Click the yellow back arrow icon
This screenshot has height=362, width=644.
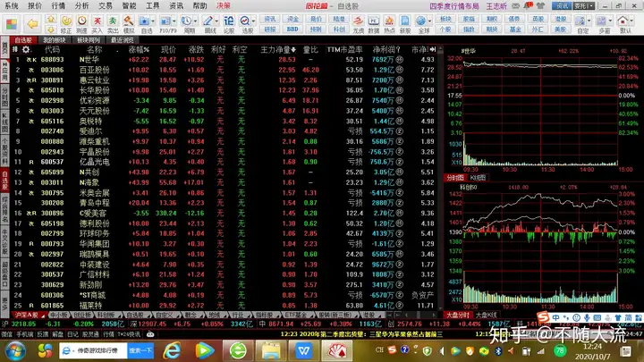[32, 24]
